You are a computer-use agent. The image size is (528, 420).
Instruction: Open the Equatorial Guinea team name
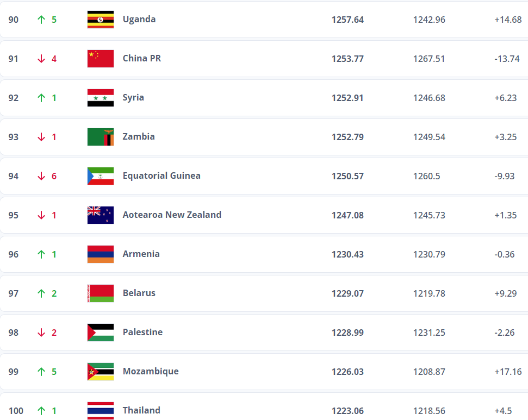(x=161, y=175)
